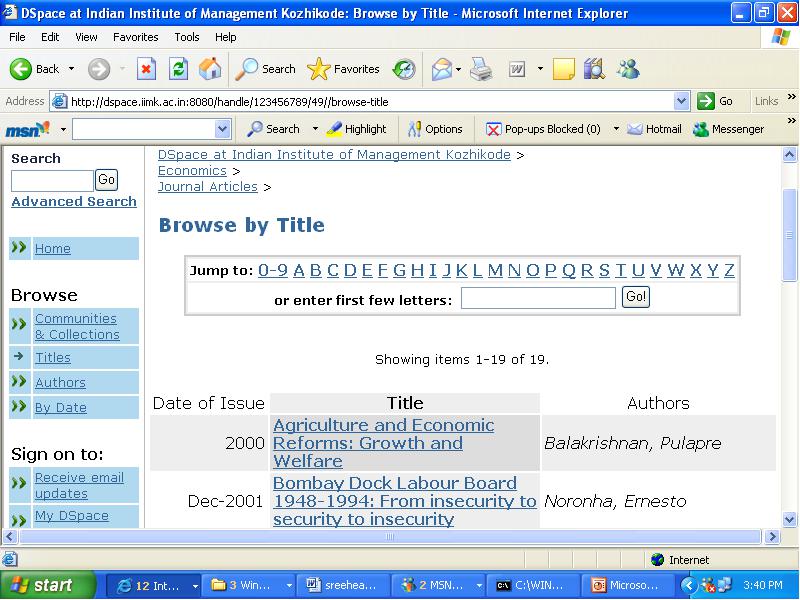Refresh the page with the green arrows icon

click(179, 69)
